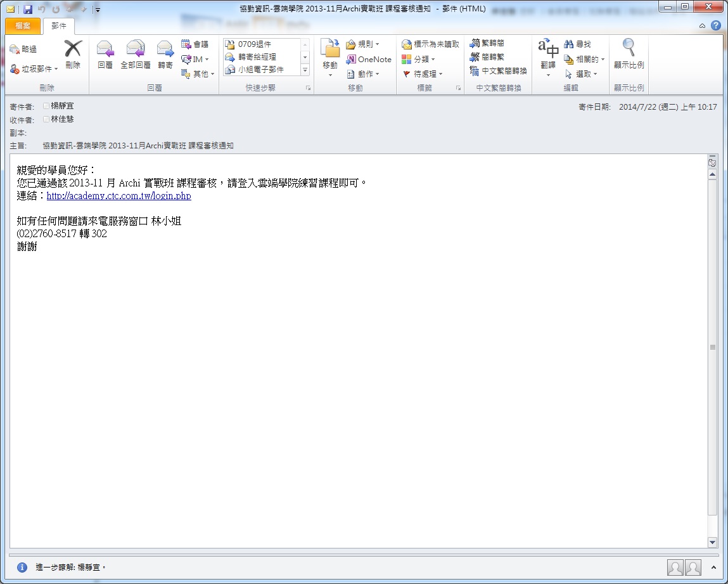Expand the quick steps gallery list
This screenshot has height=584, width=728.
[305, 70]
